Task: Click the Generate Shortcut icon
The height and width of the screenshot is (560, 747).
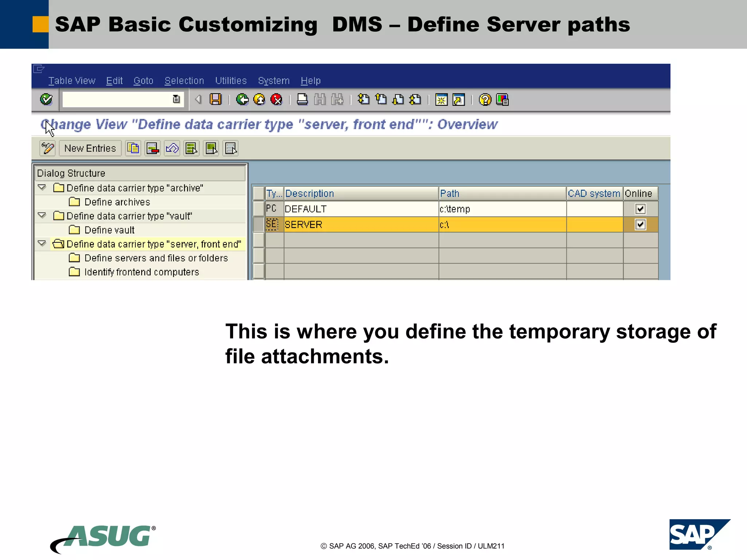Action: [458, 100]
